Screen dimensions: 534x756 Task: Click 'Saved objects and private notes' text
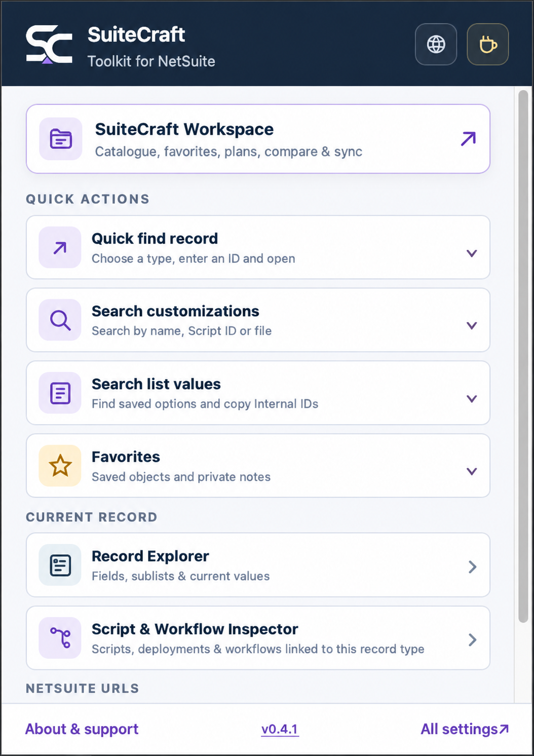[181, 477]
